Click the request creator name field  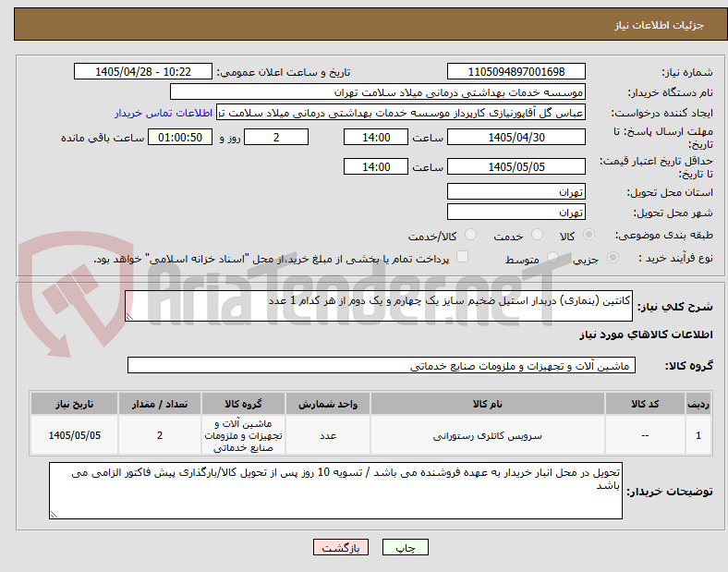coord(401,113)
